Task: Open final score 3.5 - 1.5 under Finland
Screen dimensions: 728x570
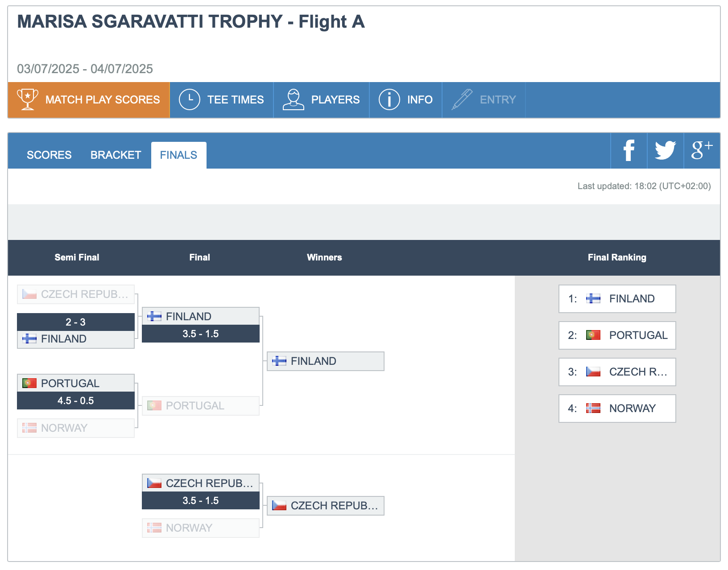Action: point(201,334)
